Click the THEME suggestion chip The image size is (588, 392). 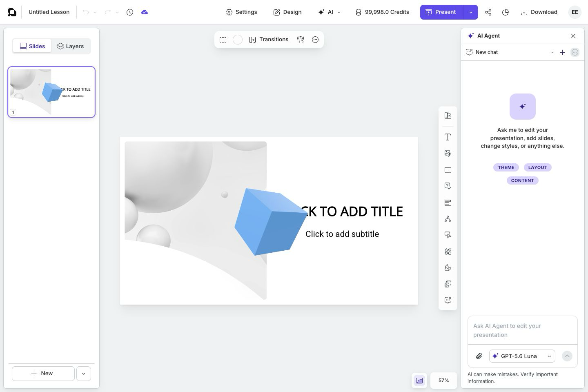pos(506,167)
